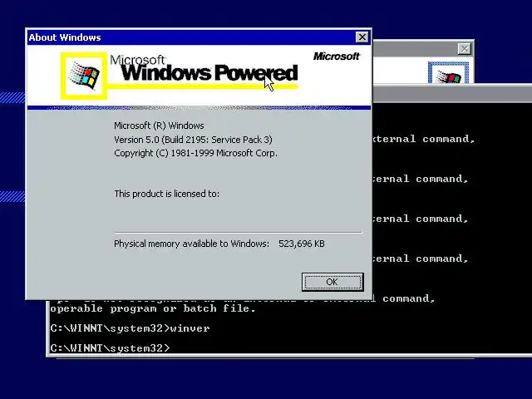Image resolution: width=532 pixels, height=399 pixels.
Task: Click 'operable program or batch file.' console line
Action: point(153,308)
